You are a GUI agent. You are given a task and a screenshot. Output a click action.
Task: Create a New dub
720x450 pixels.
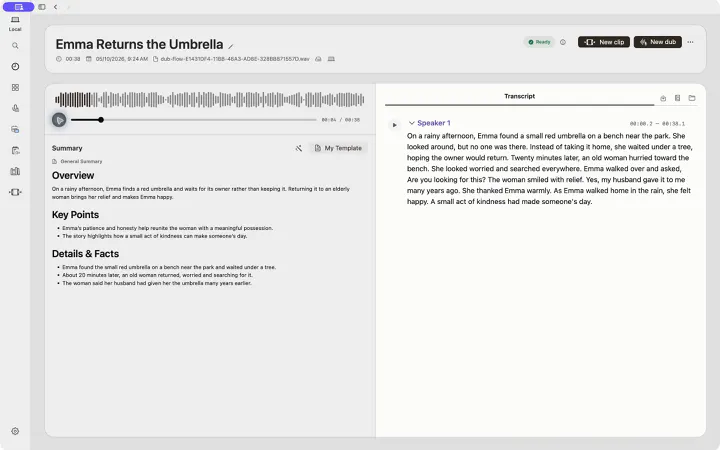tap(658, 42)
